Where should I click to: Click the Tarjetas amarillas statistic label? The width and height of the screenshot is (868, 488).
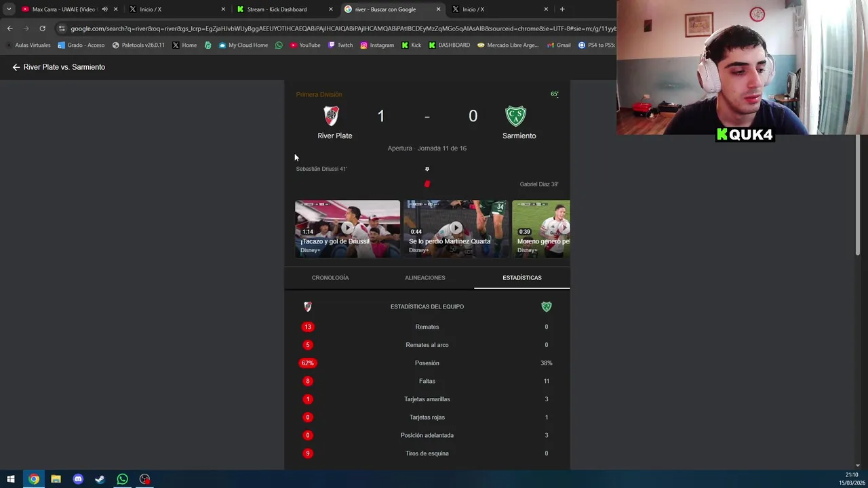tap(427, 399)
